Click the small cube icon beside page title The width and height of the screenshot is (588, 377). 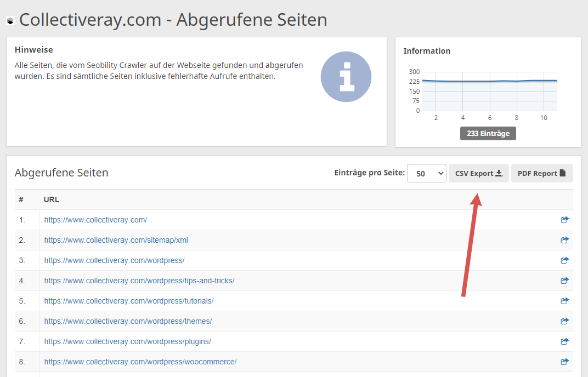pos(10,21)
